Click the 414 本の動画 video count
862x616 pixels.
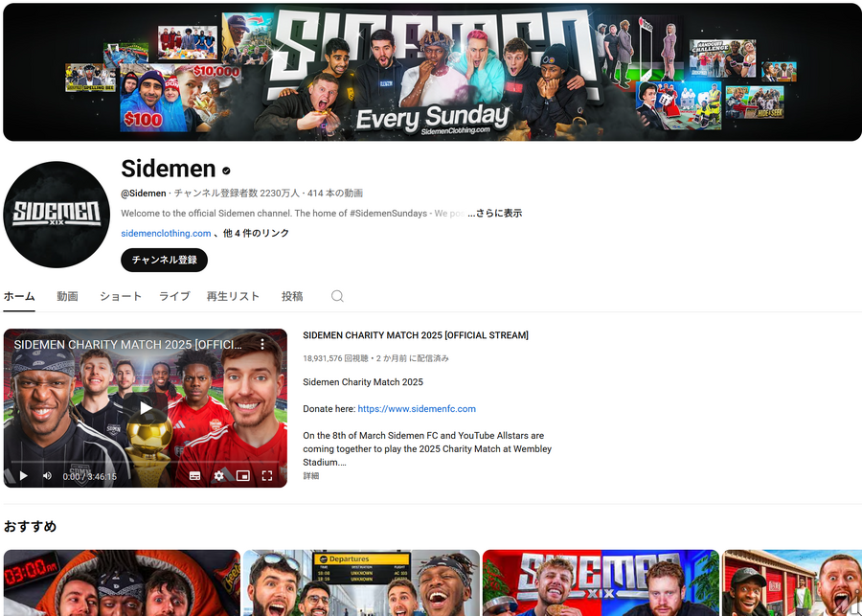pos(335,194)
